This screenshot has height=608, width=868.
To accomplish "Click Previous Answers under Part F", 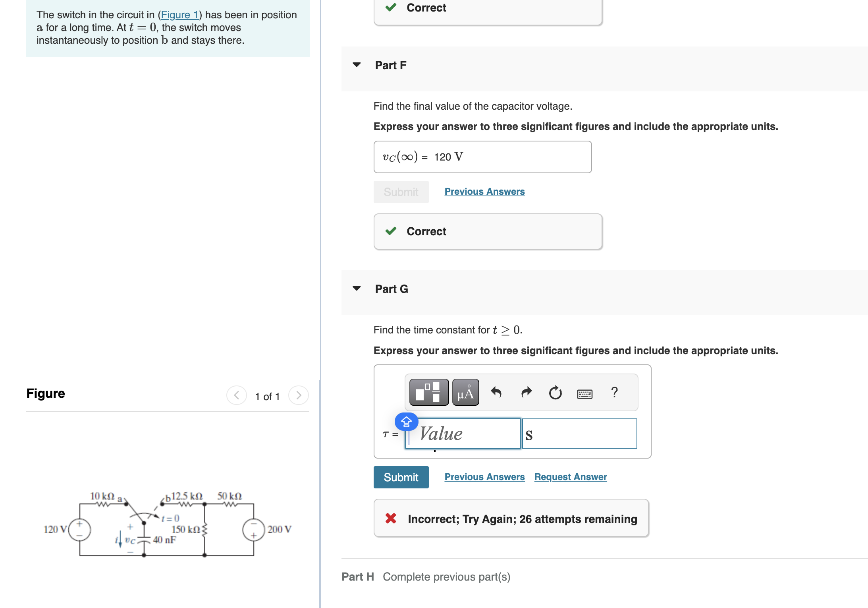I will point(484,192).
